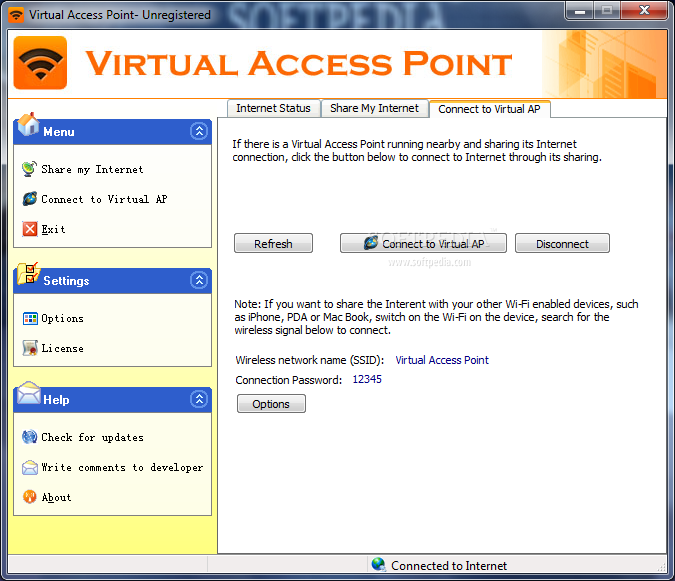Screen dimensions: 675x581
Task: Click the Connect to Virtual AP sidebar icon
Action: point(29,199)
